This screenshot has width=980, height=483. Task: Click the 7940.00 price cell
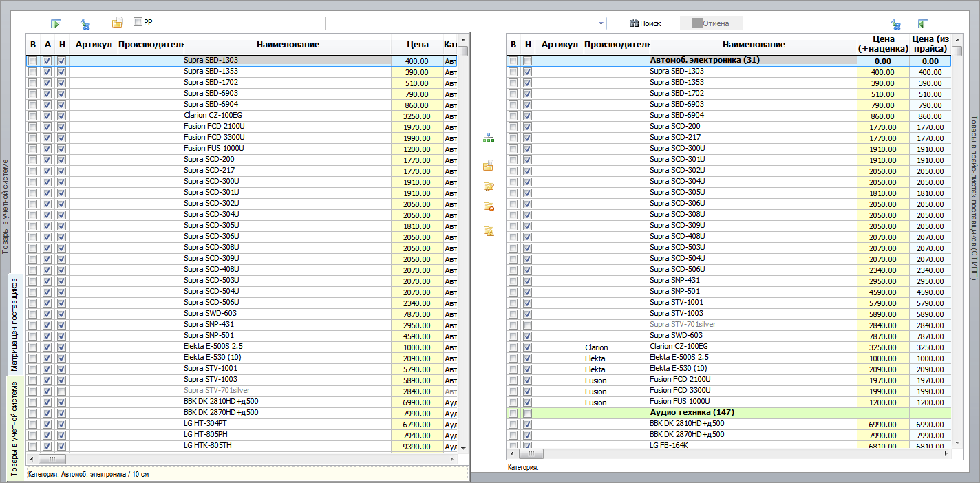tap(418, 436)
